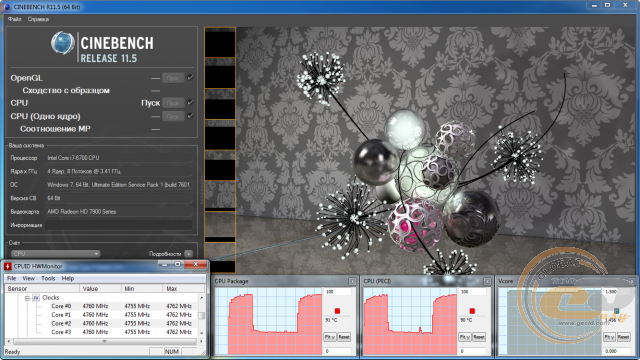This screenshot has width=640, height=360.
Task: Click the arrow icon next to Подробности
Action: click(x=188, y=254)
